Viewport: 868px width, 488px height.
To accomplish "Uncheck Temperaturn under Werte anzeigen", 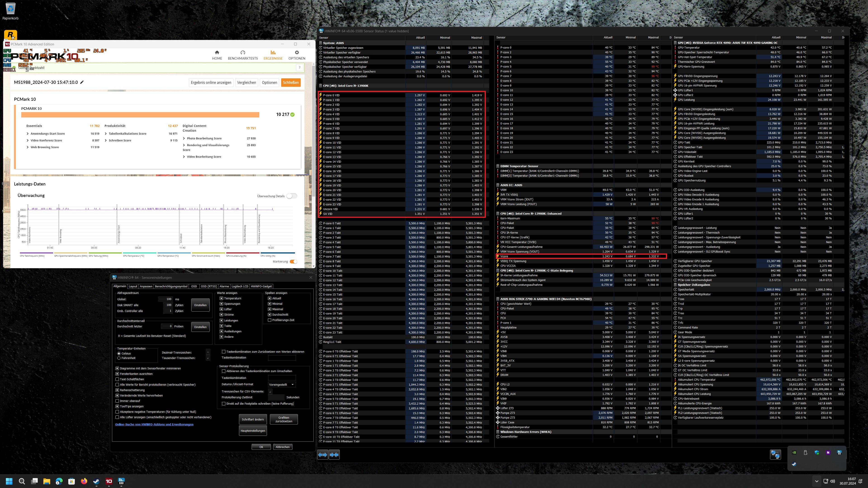I will click(221, 298).
